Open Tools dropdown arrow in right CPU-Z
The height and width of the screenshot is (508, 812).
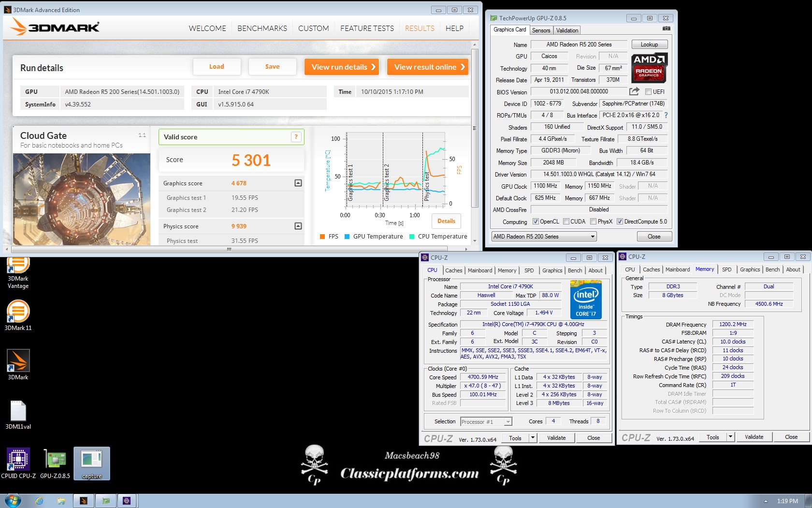coord(730,437)
